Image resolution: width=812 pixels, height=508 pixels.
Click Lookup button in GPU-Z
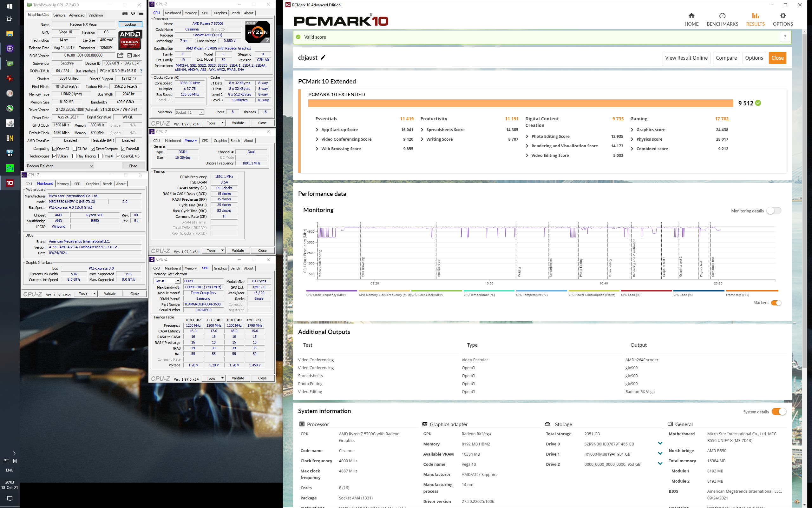pos(130,24)
